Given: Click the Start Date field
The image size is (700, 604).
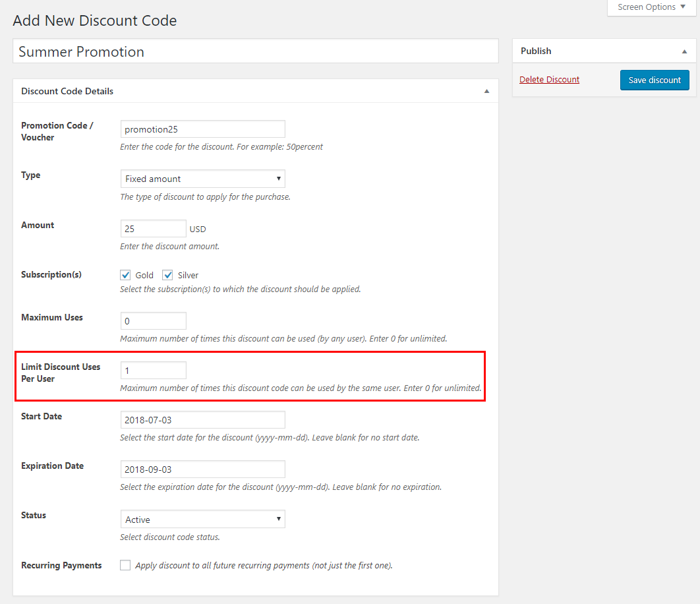Looking at the screenshot, I should 202,419.
